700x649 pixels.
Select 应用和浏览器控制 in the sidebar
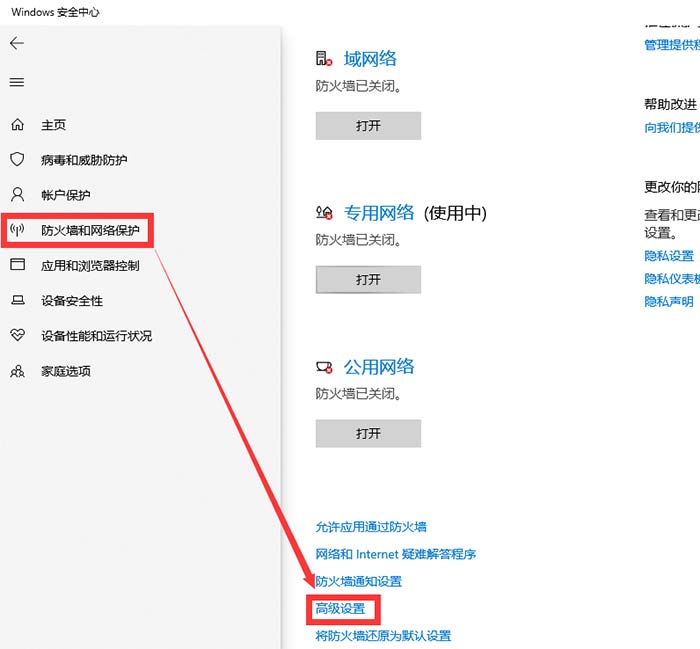tap(90, 266)
